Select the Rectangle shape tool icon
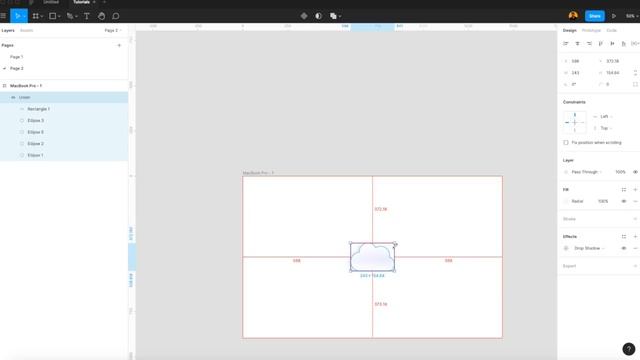Viewport: 640px width, 360px height. tap(52, 16)
